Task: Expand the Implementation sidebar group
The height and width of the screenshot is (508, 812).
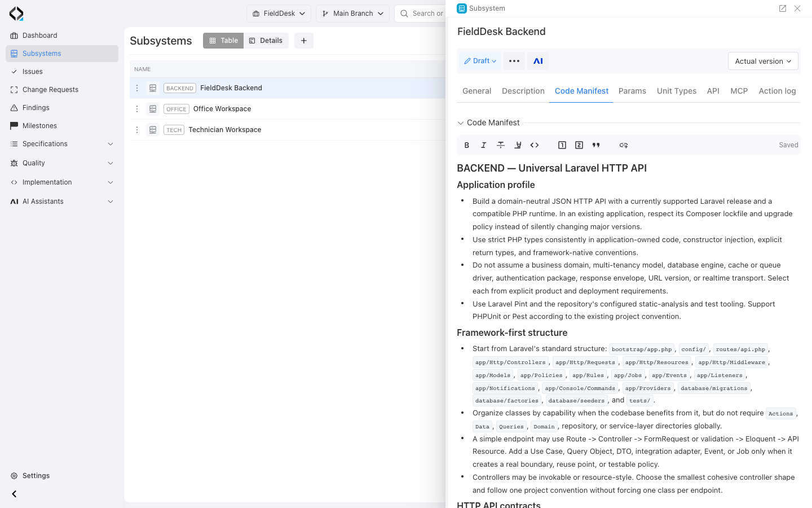Action: click(x=62, y=182)
